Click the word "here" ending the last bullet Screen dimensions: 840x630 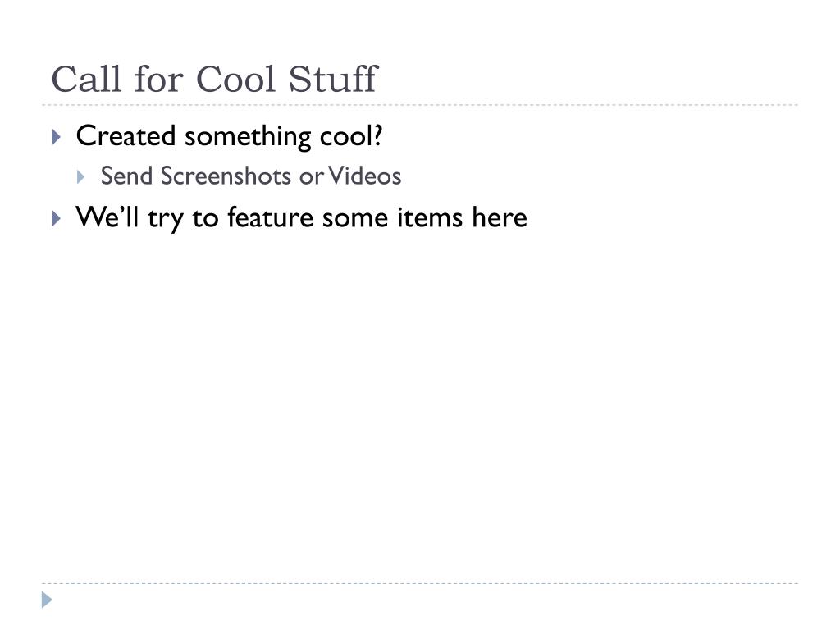[500, 217]
